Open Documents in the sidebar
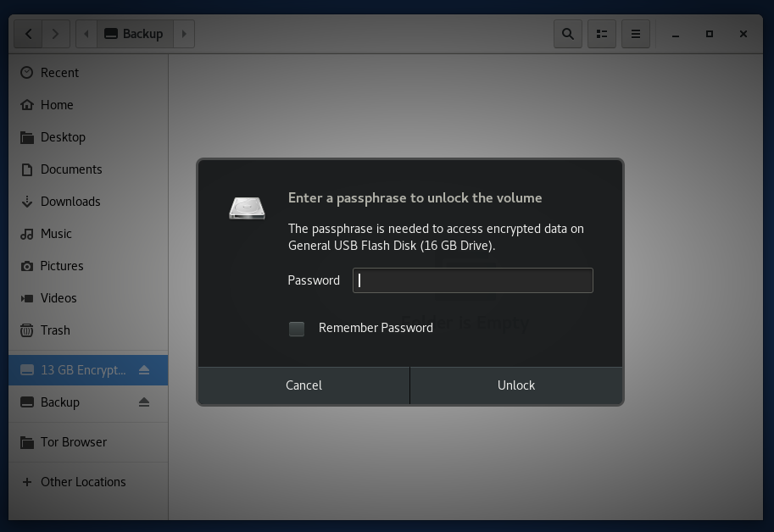774x532 pixels. (x=88, y=169)
